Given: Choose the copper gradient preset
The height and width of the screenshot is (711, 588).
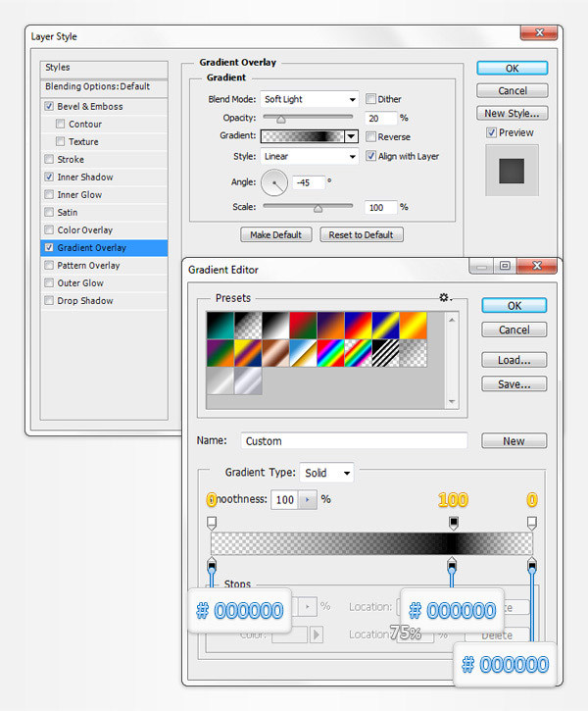Looking at the screenshot, I should coord(277,352).
